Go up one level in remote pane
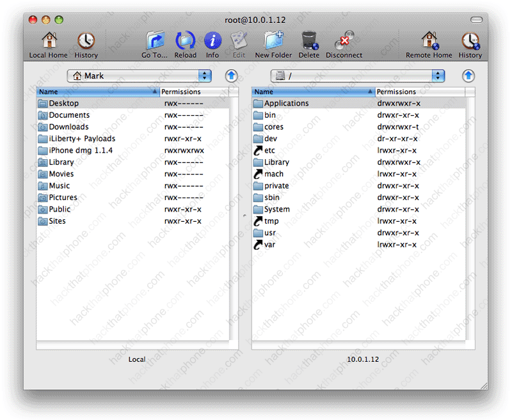The width and height of the screenshot is (512, 420). coord(468,76)
